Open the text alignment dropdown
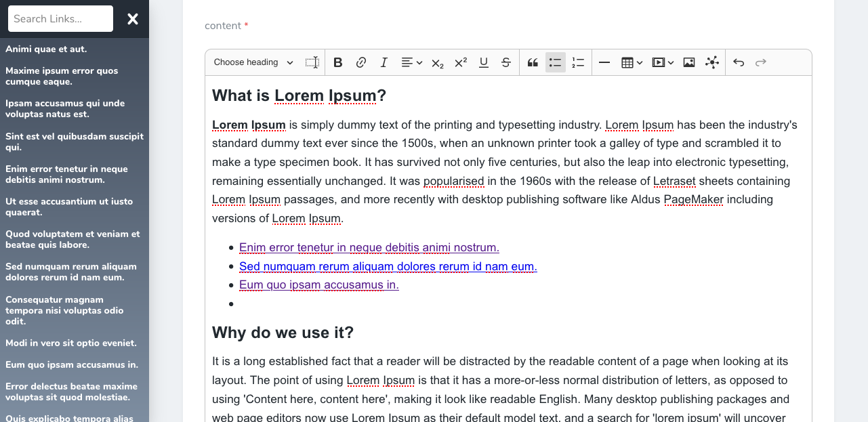Viewport: 868px width, 422px height. coord(411,62)
